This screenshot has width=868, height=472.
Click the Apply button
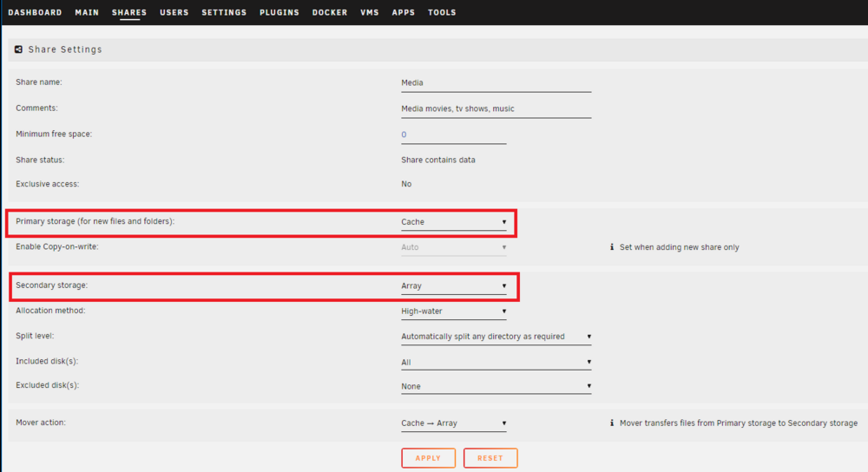[x=429, y=458]
